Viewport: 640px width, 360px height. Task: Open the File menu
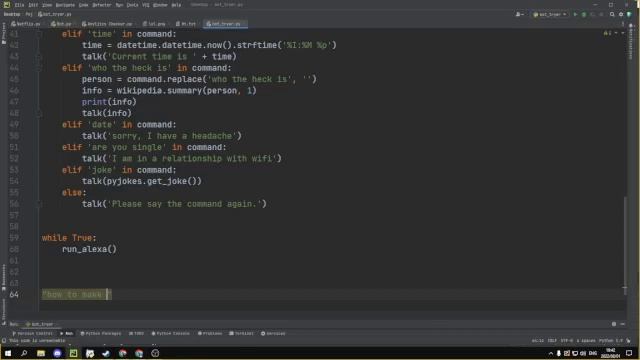point(19,5)
